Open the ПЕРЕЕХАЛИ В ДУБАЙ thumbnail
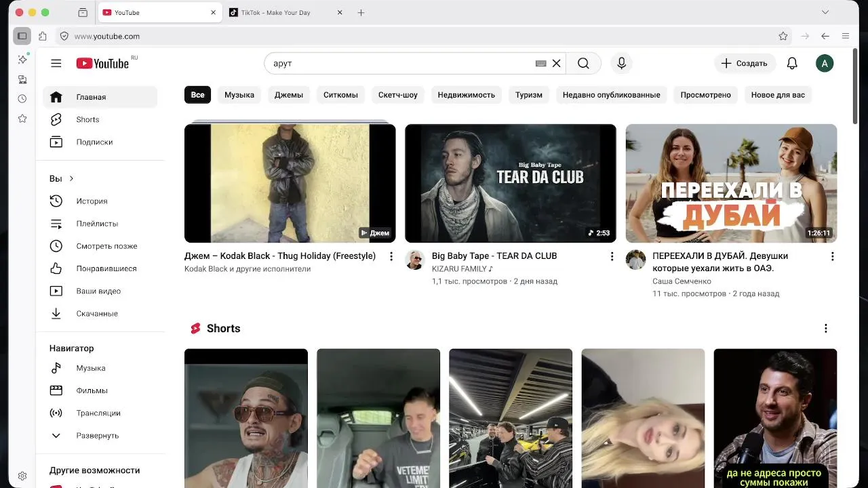 [x=731, y=183]
